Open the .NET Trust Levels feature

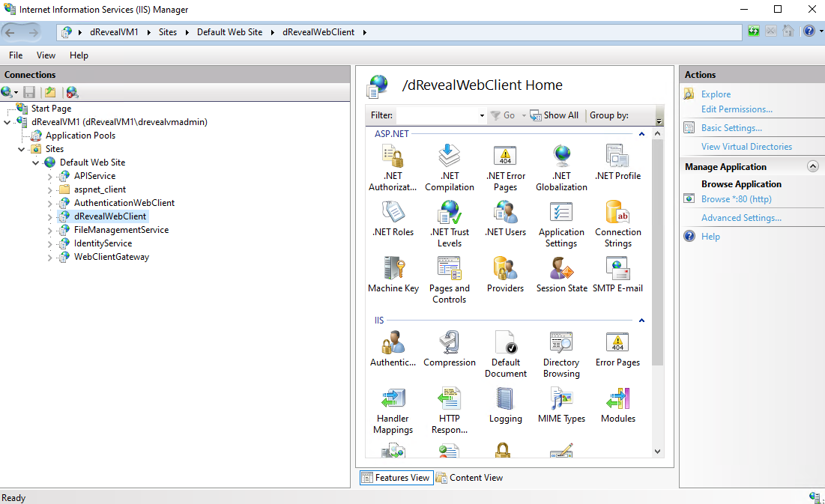pos(450,224)
